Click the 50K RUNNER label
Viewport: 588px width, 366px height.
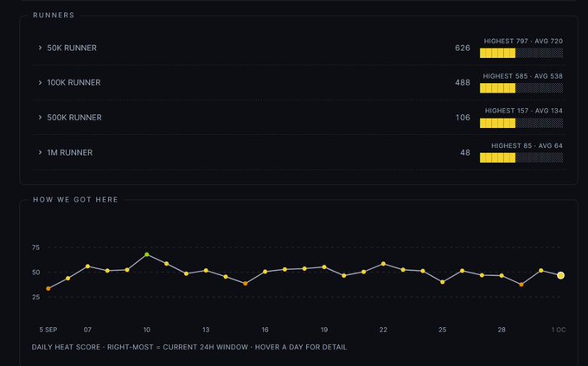coord(72,48)
